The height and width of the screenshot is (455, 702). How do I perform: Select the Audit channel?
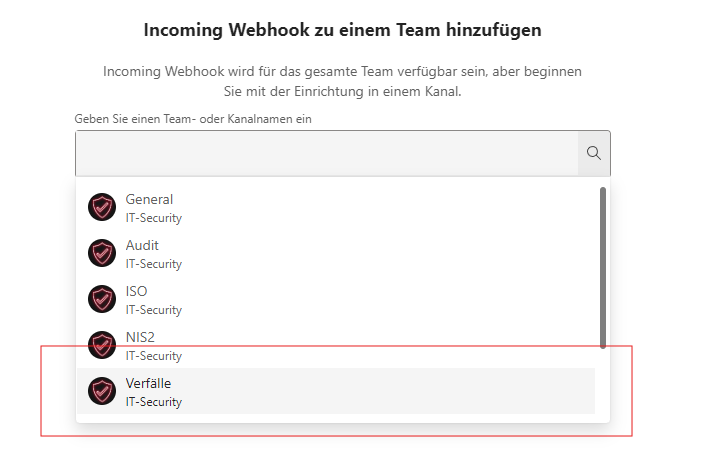click(x=336, y=253)
